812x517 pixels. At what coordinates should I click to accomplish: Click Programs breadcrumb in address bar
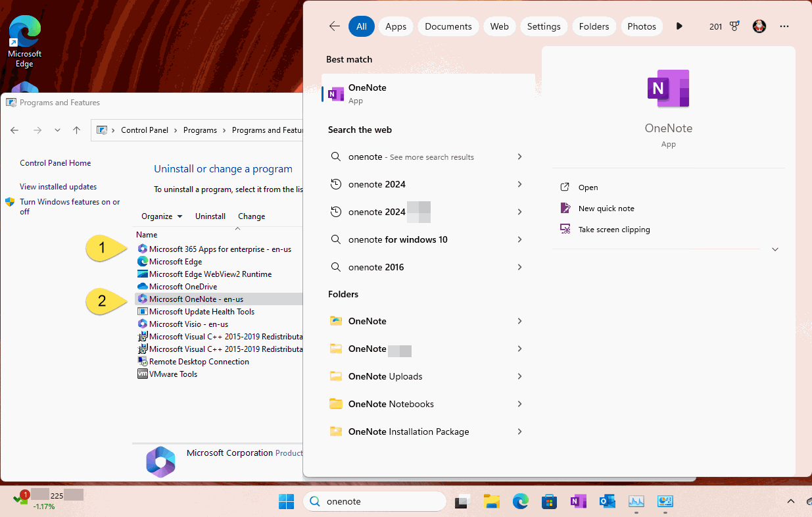(200, 130)
